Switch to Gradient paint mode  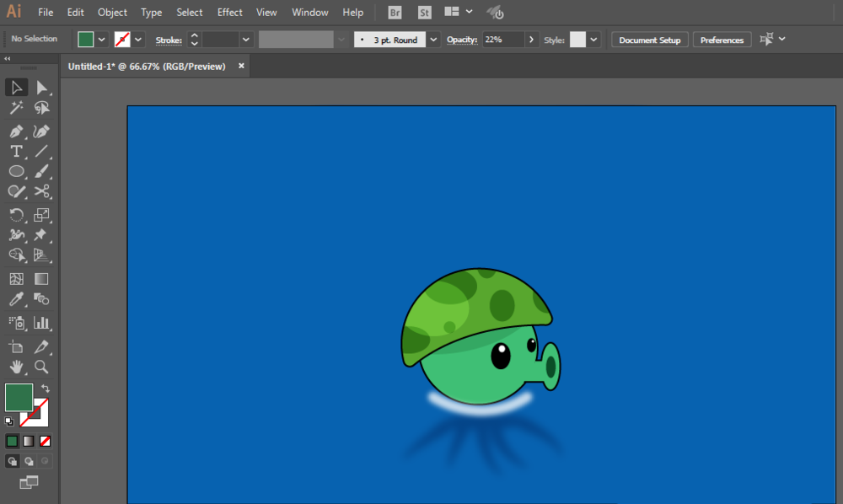[29, 441]
